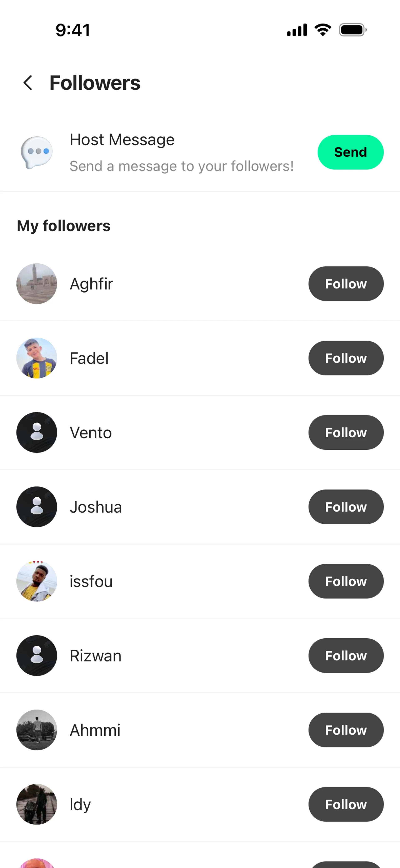Tap the back arrow beside Followers
The width and height of the screenshot is (400, 868).
28,83
